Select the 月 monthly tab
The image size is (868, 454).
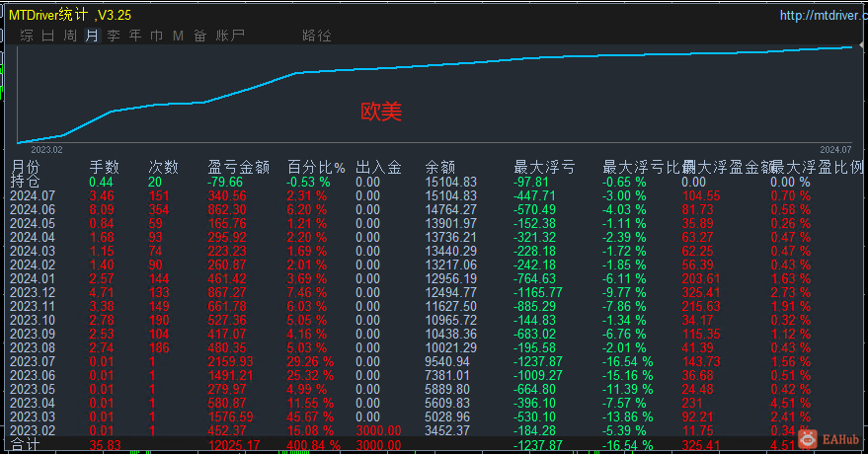pyautogui.click(x=92, y=36)
